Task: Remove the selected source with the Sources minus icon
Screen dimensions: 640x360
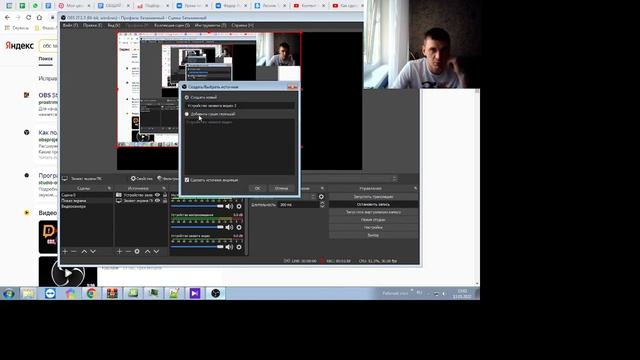Action: point(128,251)
